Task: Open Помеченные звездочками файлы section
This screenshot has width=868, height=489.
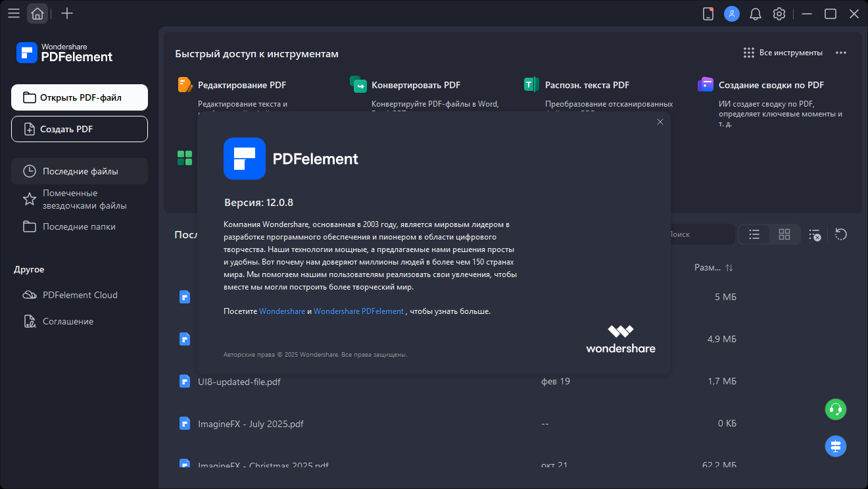Action: tap(80, 199)
